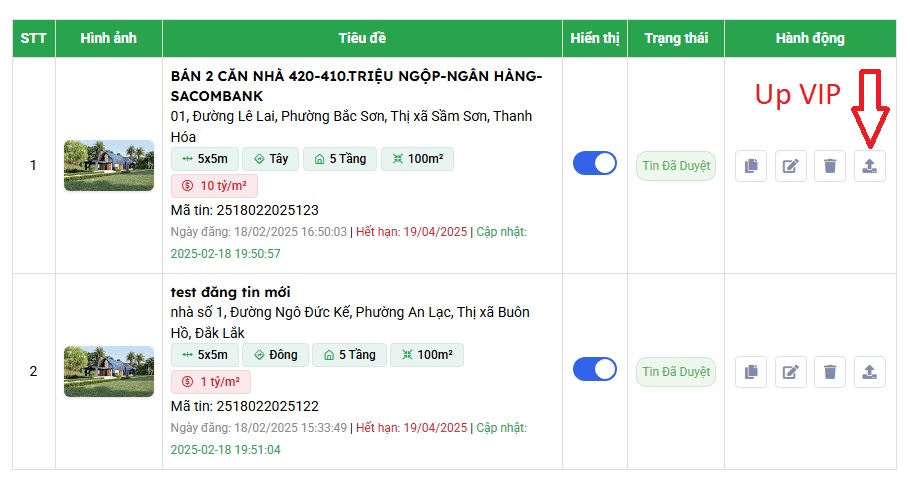Screen dimensions: 910x487
Task: Click house thumbnail of first listing
Action: coord(109,165)
